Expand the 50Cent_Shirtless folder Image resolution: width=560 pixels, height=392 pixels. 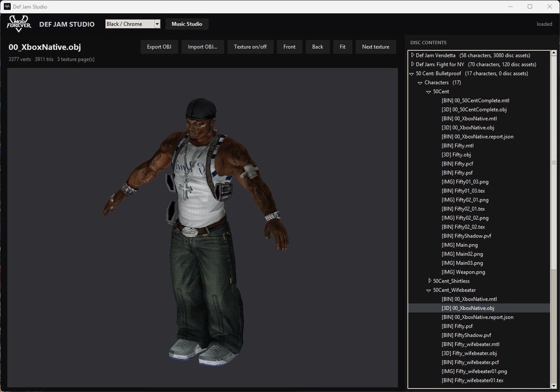point(430,281)
